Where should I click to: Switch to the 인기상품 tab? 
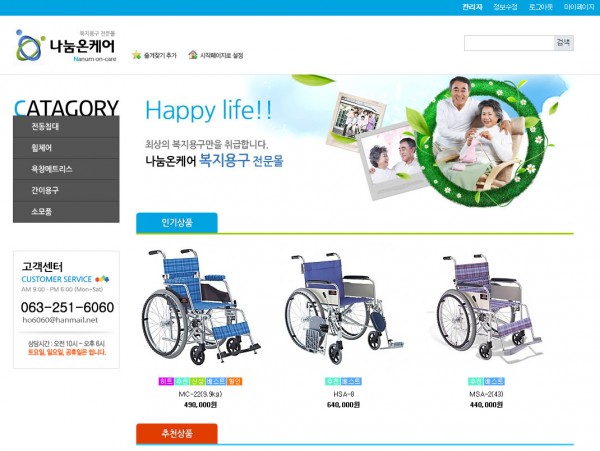click(x=177, y=223)
